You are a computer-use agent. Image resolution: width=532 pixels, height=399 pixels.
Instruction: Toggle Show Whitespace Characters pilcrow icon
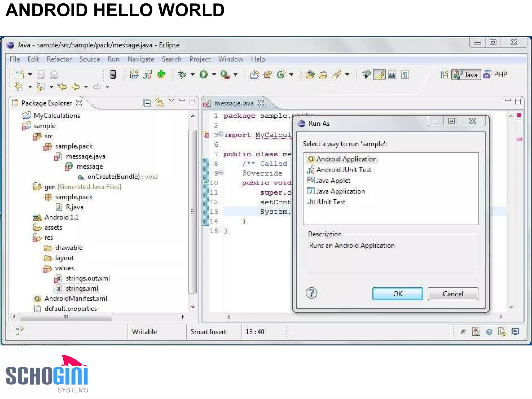405,75
